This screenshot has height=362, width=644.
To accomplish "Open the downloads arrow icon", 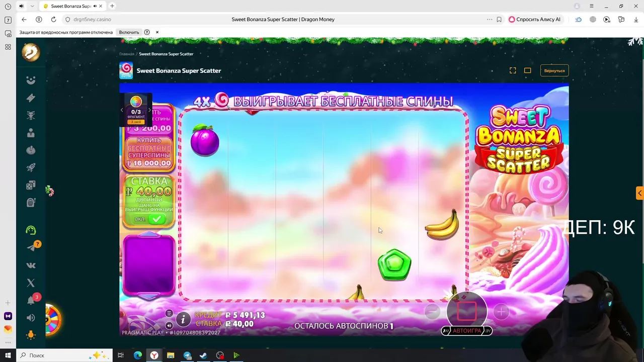I will click(x=636, y=19).
